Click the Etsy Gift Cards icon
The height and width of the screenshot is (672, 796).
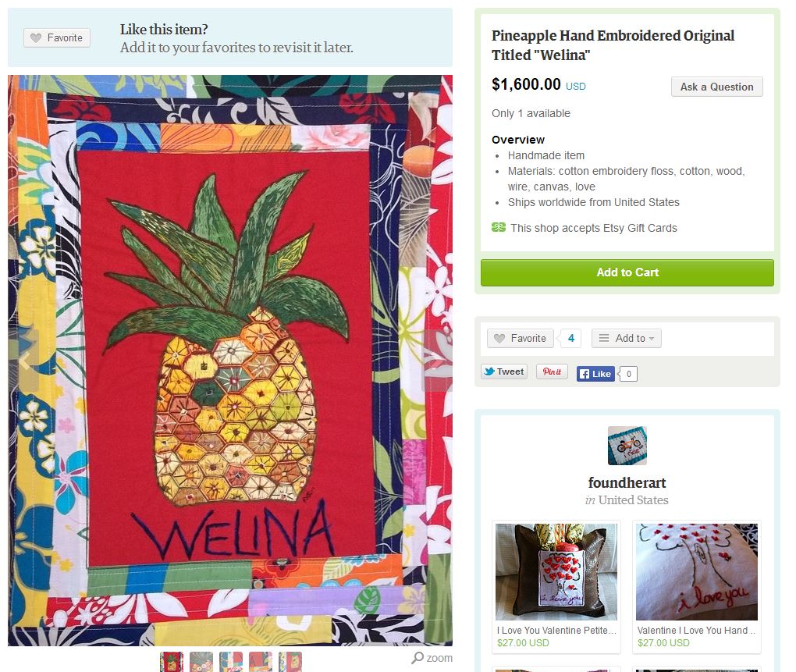499,227
